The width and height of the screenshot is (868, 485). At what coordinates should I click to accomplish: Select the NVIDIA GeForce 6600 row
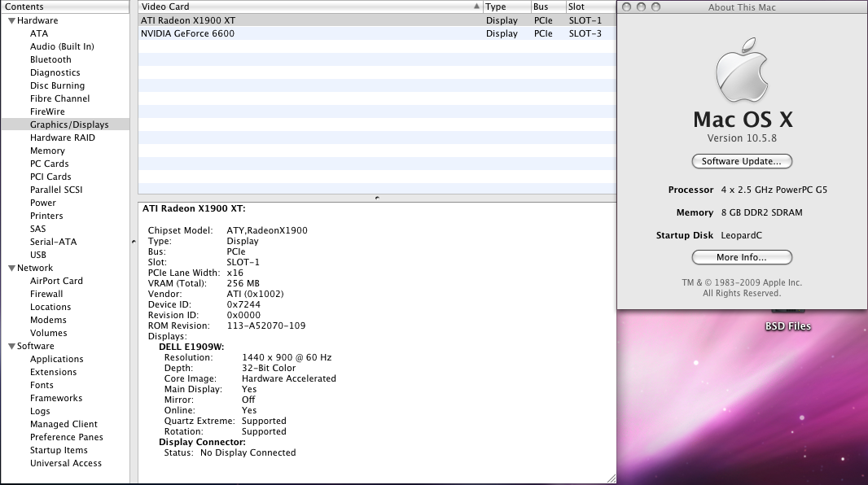[377, 33]
